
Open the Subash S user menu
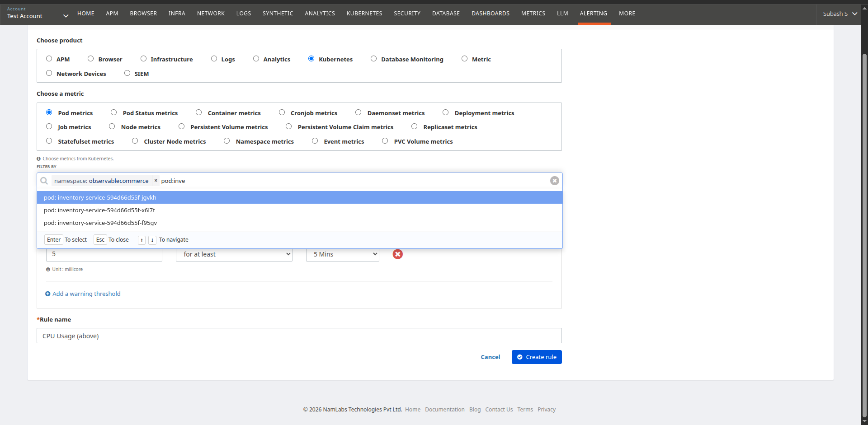(x=840, y=14)
